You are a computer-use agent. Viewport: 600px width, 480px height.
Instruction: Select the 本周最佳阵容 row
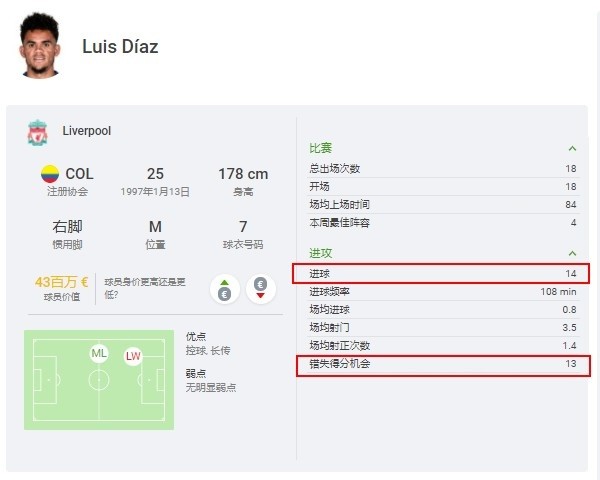443,223
